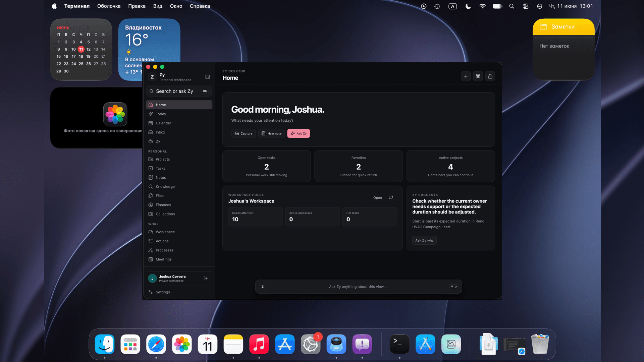644x362 pixels.
Task: Open Knowledge in the sidebar
Action: pos(179,186)
